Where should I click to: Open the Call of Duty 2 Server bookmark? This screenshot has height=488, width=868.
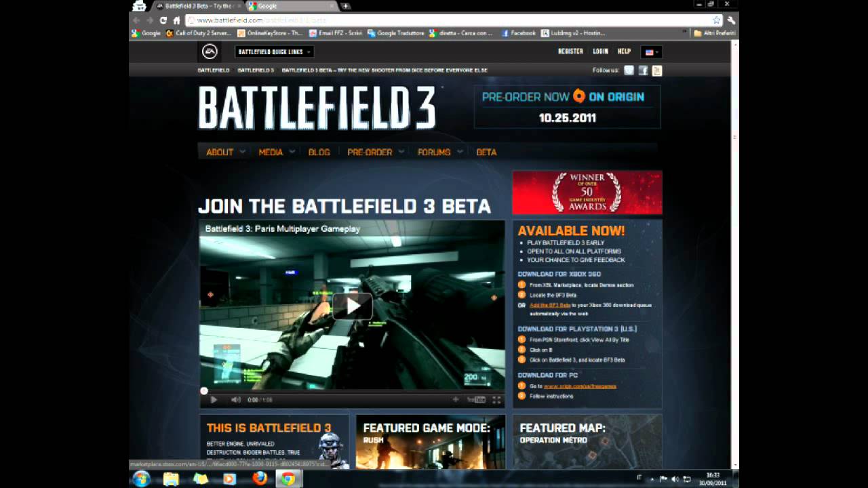click(198, 33)
